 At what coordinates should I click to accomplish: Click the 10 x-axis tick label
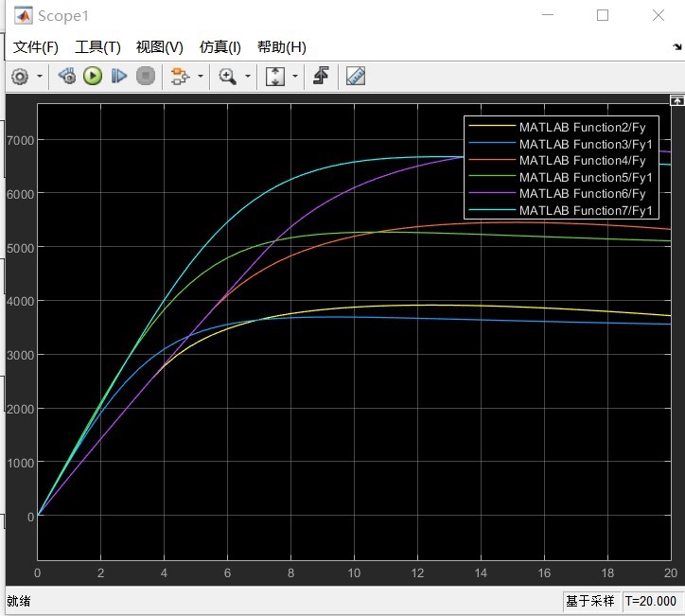(354, 572)
